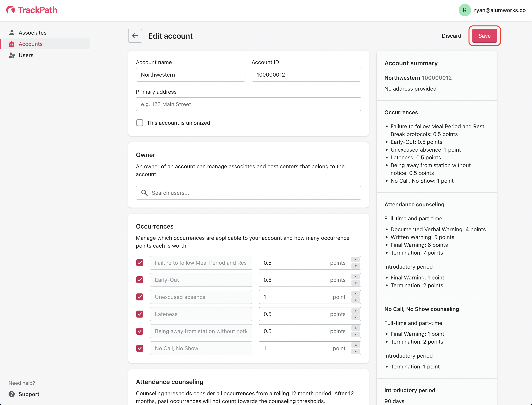Click the Primary address input field
Image resolution: width=532 pixels, height=405 pixels.
[x=248, y=104]
